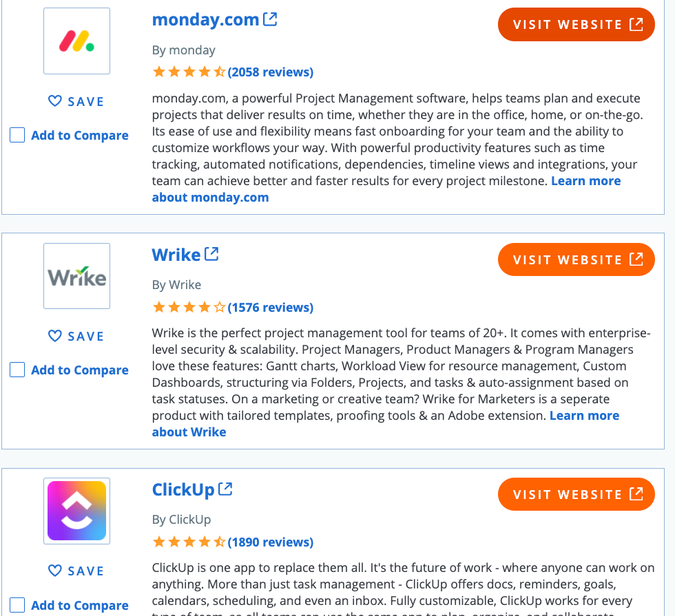Screen dimensions: 675x616
Task: Click the ClickUp gradient logo image
Action: pyautogui.click(x=76, y=511)
